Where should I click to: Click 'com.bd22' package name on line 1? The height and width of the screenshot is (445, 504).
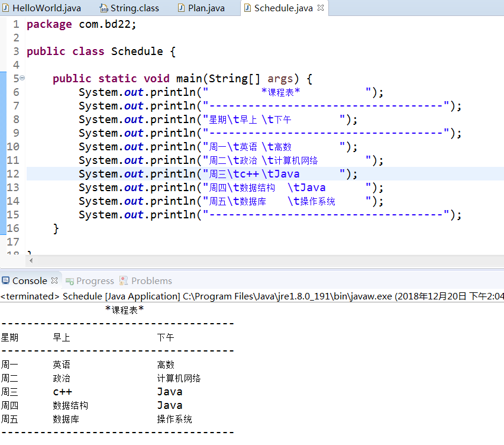coord(105,24)
